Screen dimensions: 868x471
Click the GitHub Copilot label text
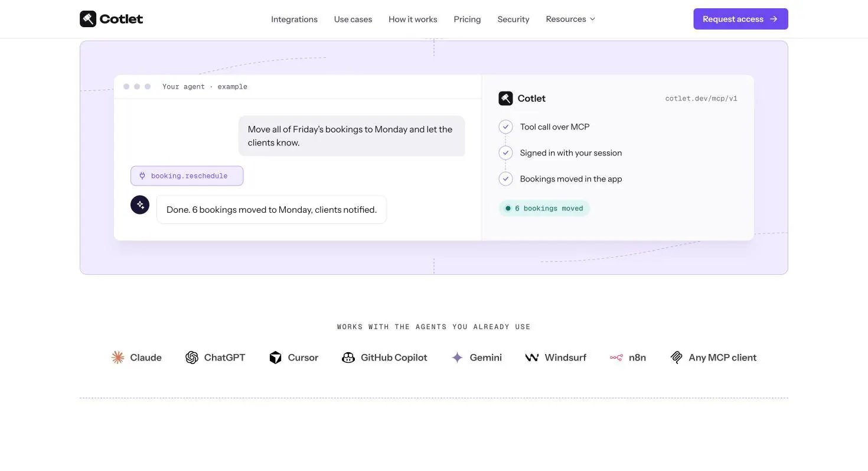click(x=394, y=358)
